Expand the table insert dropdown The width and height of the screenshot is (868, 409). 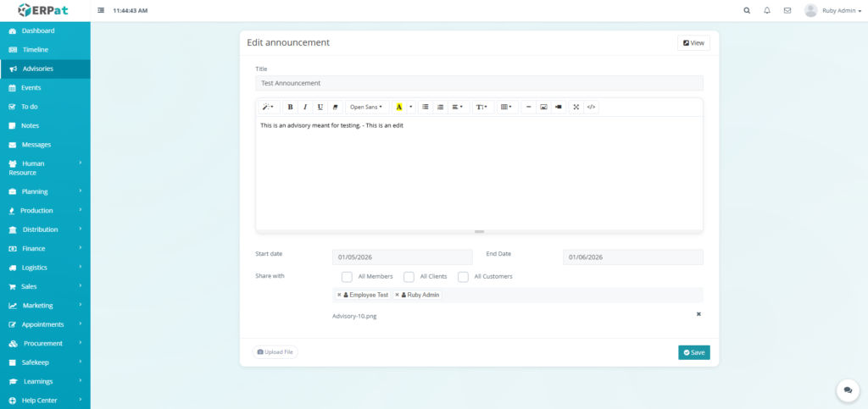pos(506,108)
